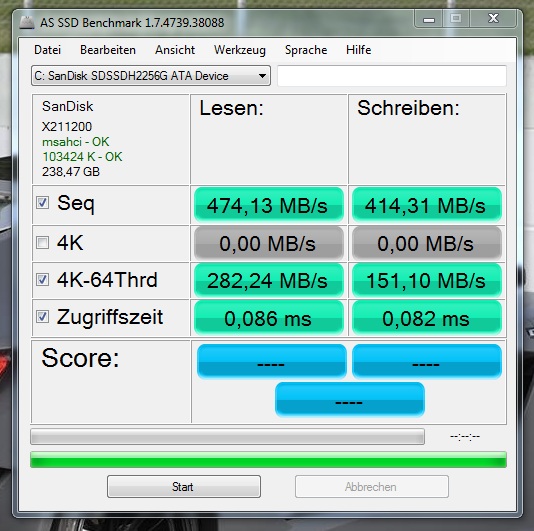Minimize the AS SSD Benchmark window
The height and width of the screenshot is (531, 534).
click(429, 19)
